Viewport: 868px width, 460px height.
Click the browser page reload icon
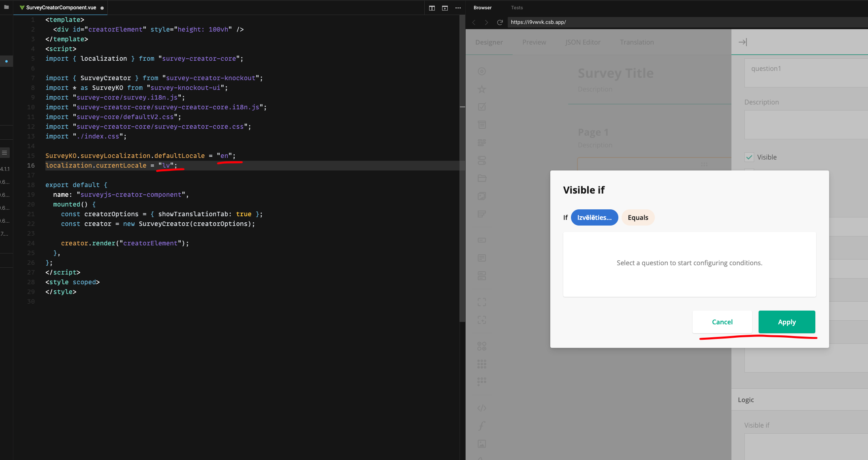point(500,22)
